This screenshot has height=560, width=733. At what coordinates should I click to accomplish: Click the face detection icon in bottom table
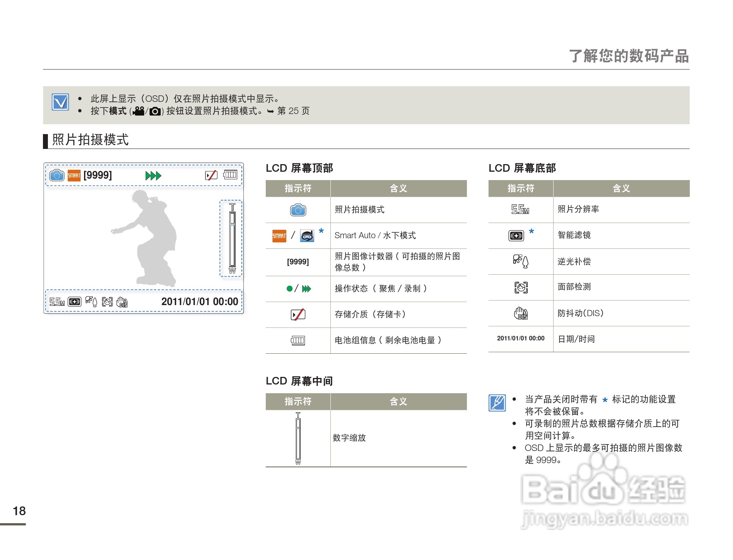[x=521, y=287]
